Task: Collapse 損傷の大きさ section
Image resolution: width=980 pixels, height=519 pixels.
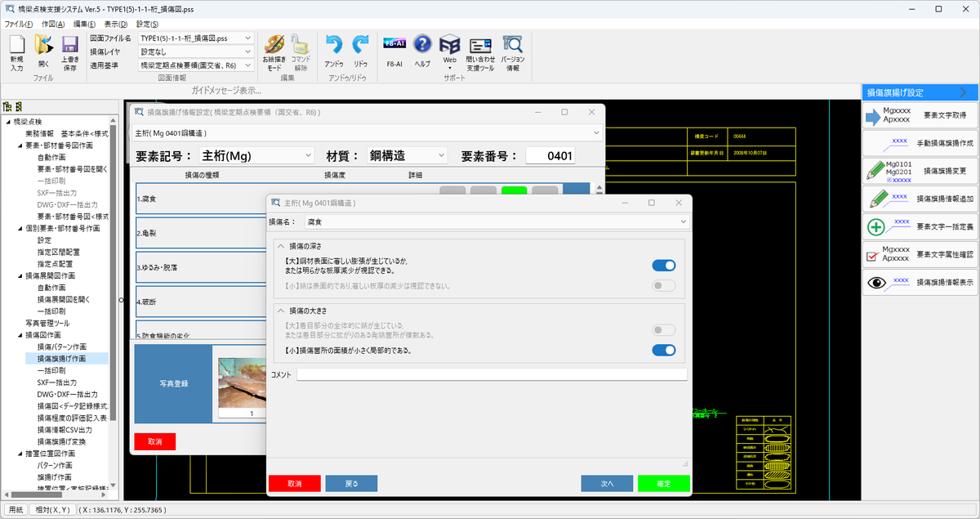Action: click(x=280, y=311)
